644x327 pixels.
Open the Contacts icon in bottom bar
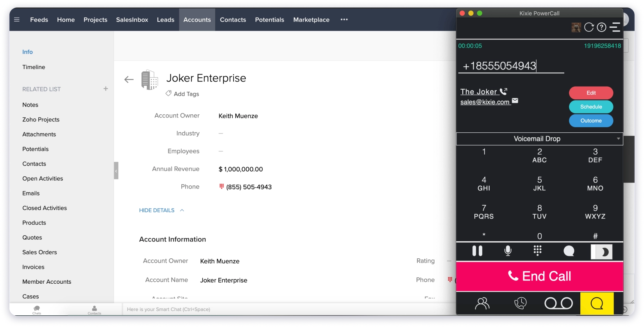94,310
